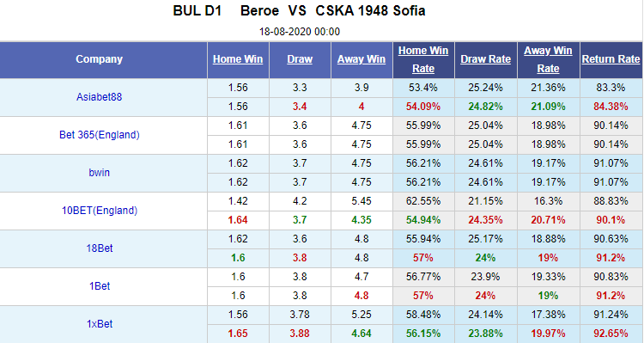Click the 1xBet bookmaker link

click(x=99, y=324)
